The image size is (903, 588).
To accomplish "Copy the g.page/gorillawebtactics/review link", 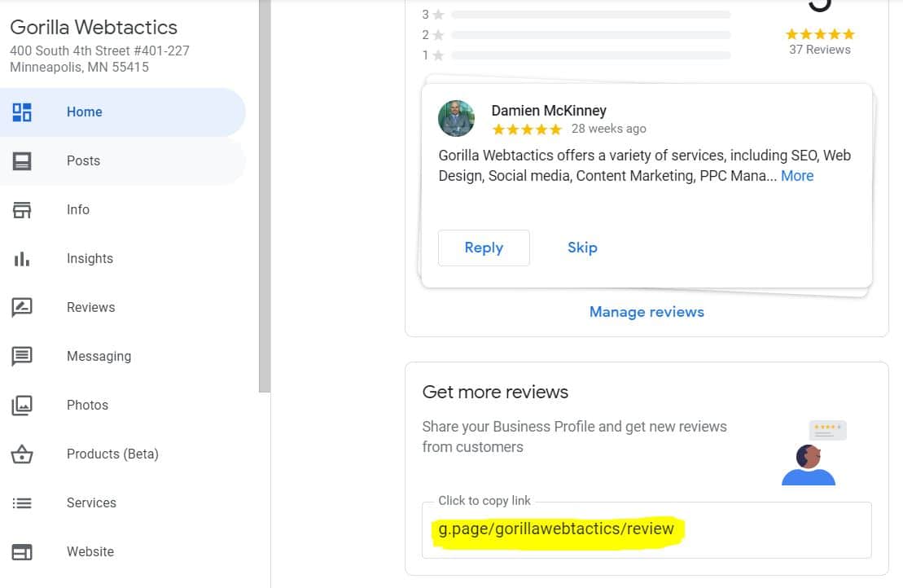I will (x=647, y=530).
